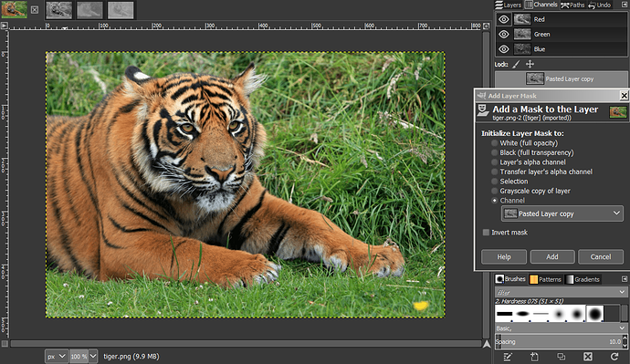630x364 pixels.
Task: Select the Pasted Layer copy channel row
Action: [561, 79]
